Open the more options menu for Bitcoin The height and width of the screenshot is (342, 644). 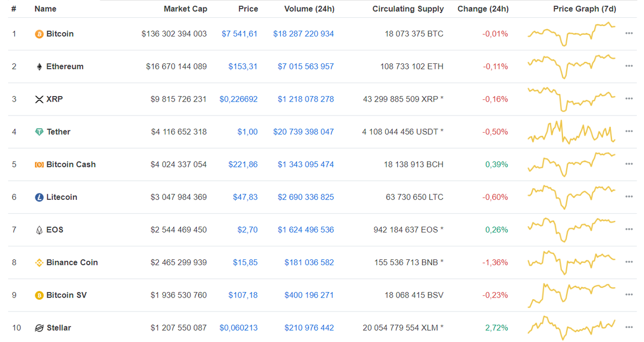pyautogui.click(x=629, y=34)
